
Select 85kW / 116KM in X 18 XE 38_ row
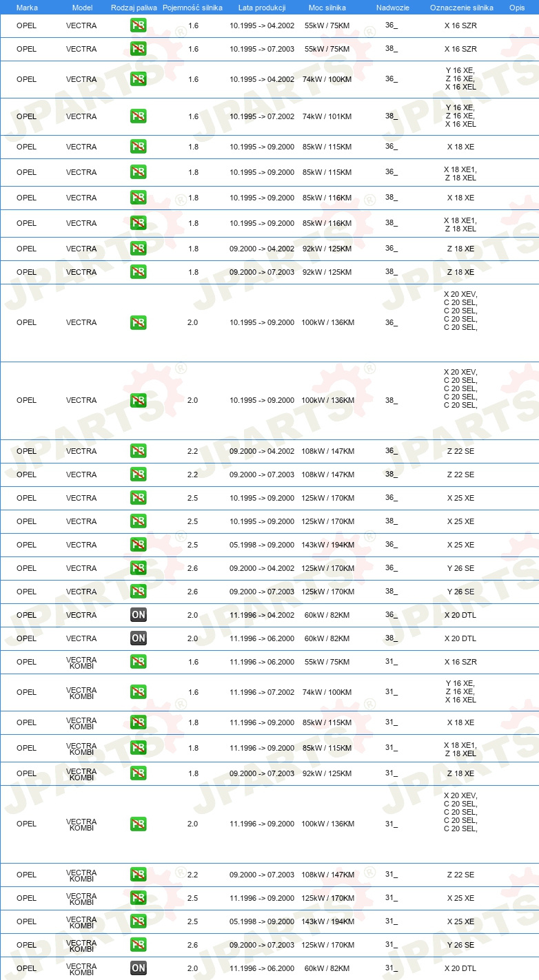pos(327,198)
